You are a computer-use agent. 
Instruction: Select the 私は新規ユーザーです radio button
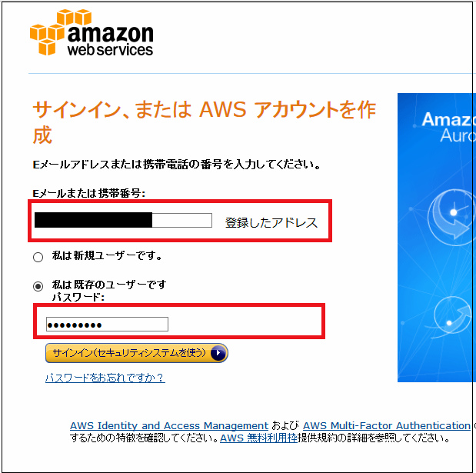[38, 257]
